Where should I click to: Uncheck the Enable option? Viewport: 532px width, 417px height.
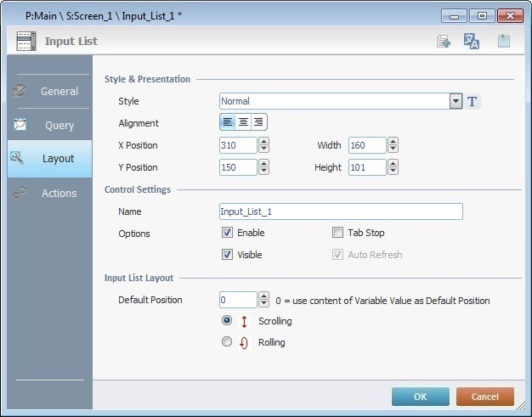tap(227, 233)
